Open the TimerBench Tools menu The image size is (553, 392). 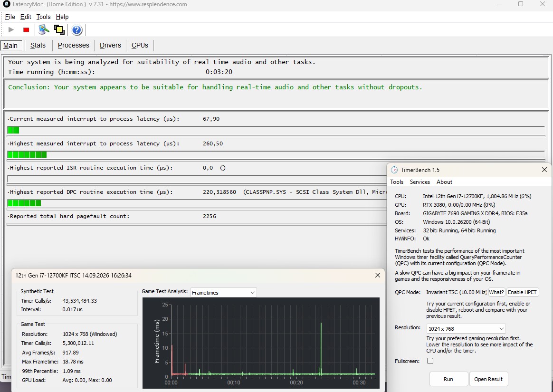396,182
